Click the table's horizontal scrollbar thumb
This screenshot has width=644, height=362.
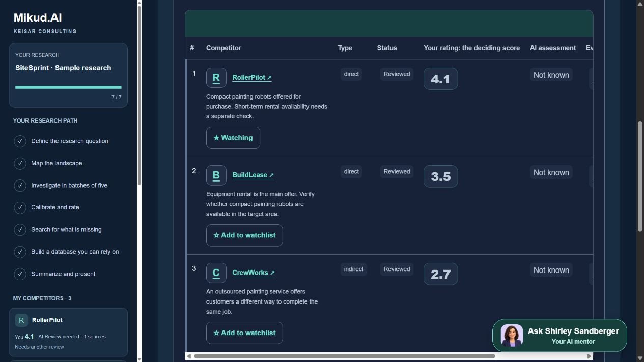[x=344, y=356]
